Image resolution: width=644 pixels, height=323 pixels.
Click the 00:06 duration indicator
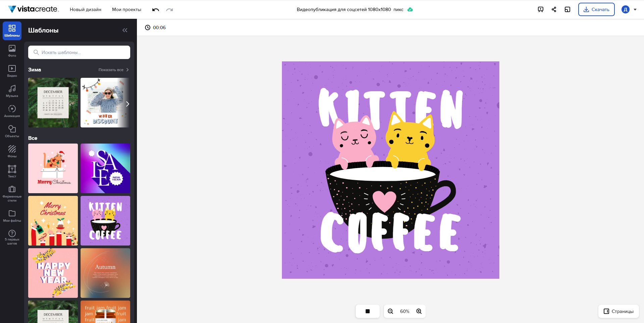155,28
